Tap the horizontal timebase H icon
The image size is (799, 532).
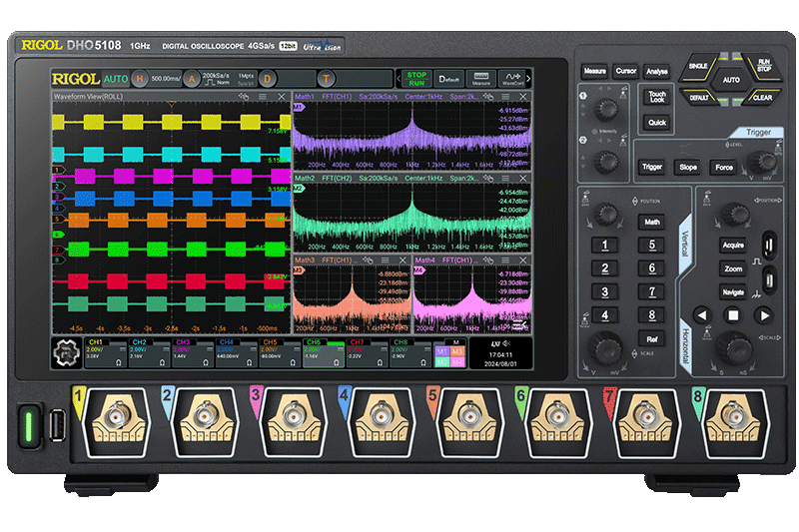pyautogui.click(x=139, y=79)
